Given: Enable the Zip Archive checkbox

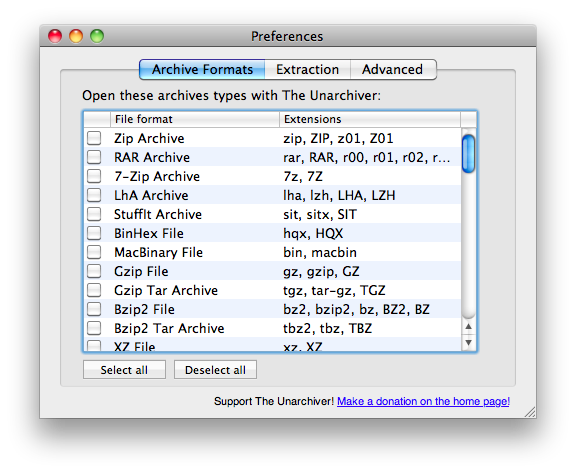Looking at the screenshot, I should tap(94, 138).
